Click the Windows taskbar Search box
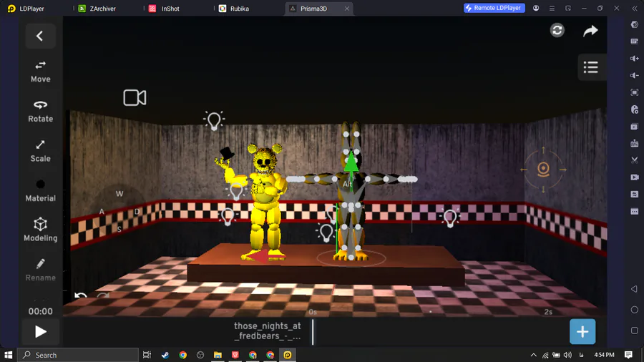Screen dimensions: 644x362 (x=78, y=355)
